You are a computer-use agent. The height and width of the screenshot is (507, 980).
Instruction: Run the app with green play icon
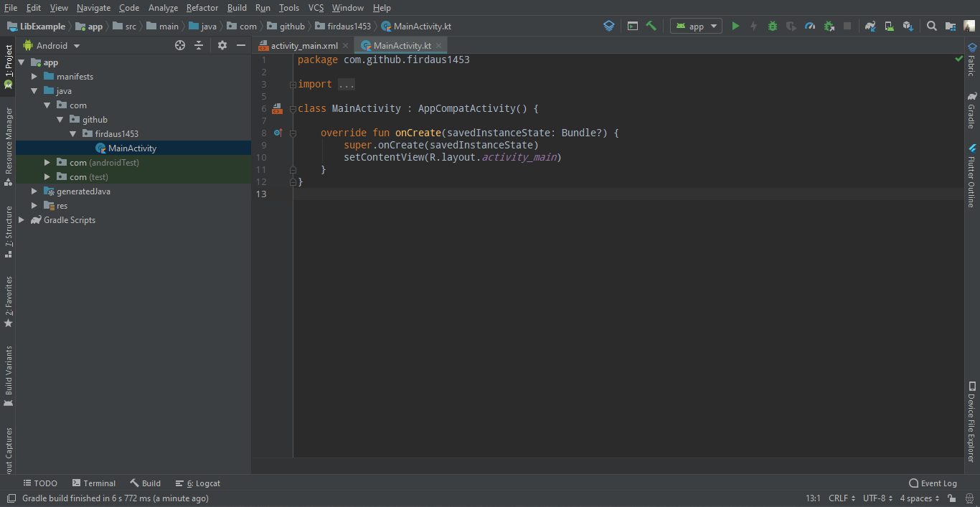click(x=735, y=26)
